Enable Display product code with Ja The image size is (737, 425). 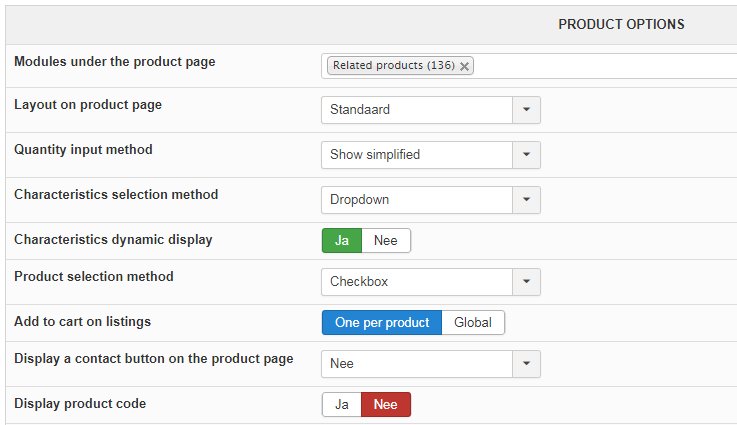tap(342, 405)
